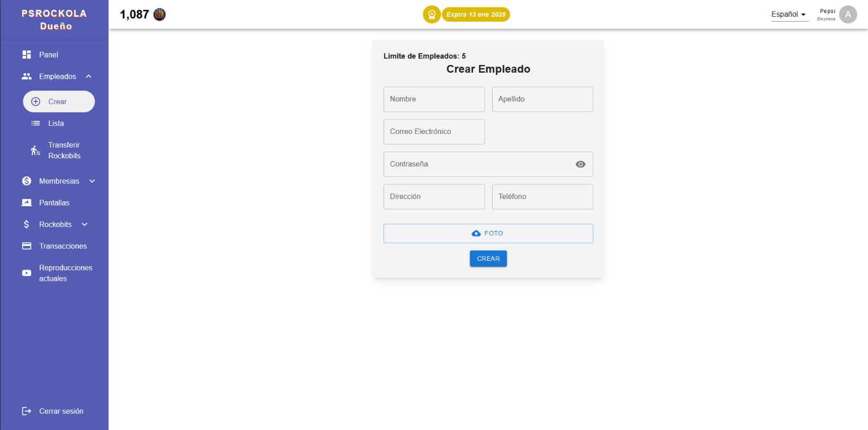Focus the Contraseña field
The width and height of the screenshot is (868, 430).
point(488,164)
